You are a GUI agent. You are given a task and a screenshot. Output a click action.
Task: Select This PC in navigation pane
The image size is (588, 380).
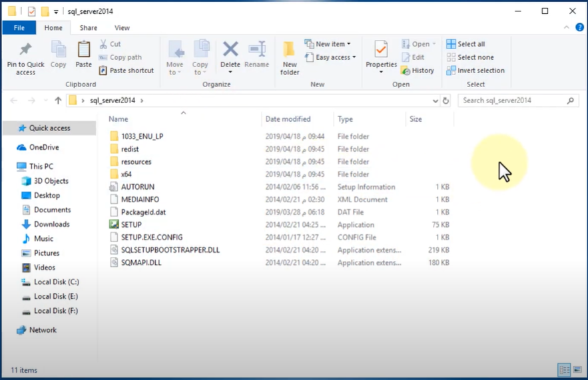[41, 166]
